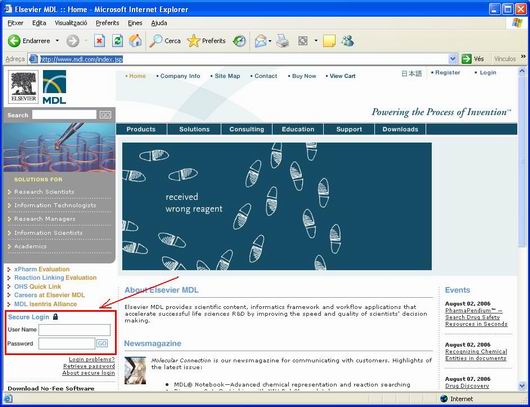Screen dimensions: 530x407
Task: Open the Edita menu
Action: (x=39, y=23)
